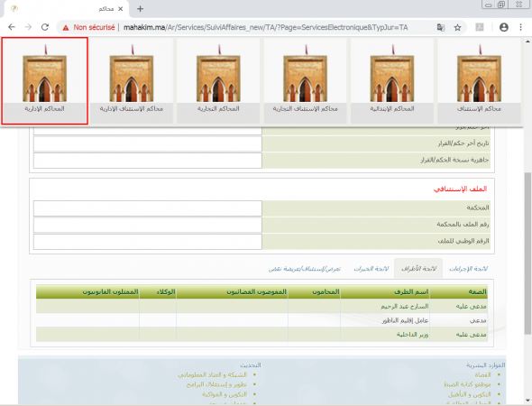Click the address bar URL

tap(266, 27)
